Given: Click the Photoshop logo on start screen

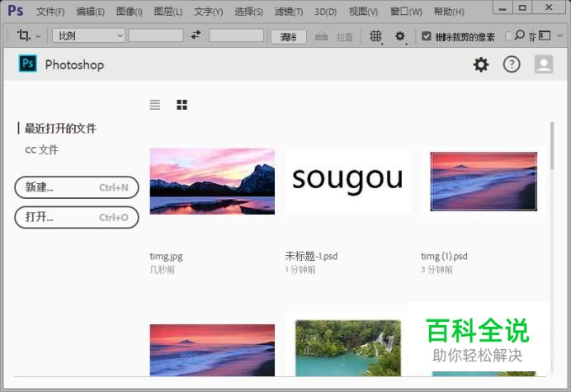Looking at the screenshot, I should pyautogui.click(x=28, y=64).
